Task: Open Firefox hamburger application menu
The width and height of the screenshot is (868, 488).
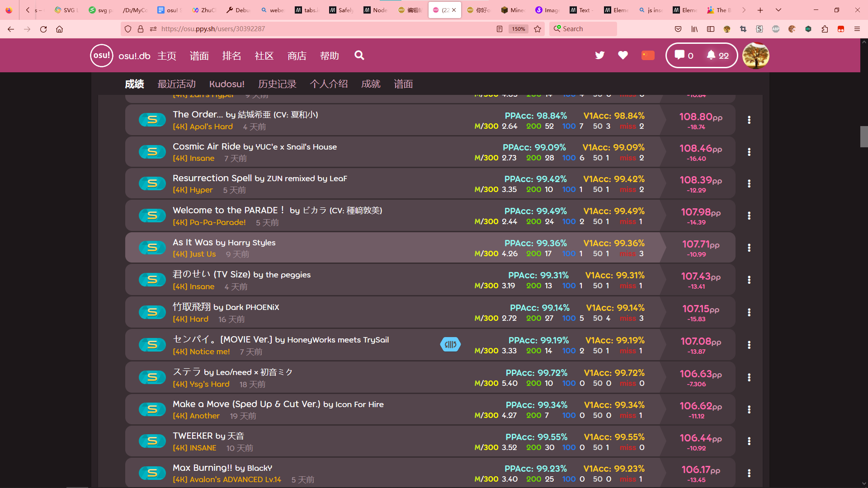Action: click(857, 29)
